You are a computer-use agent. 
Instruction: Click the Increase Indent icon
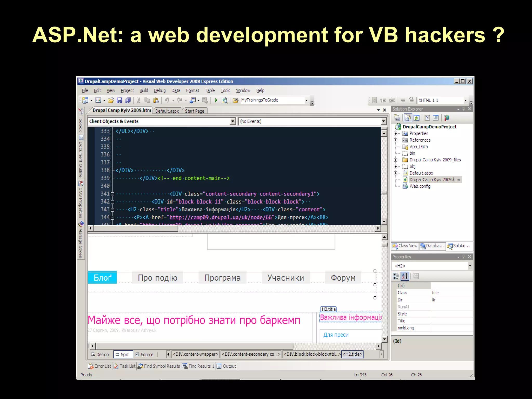click(x=392, y=100)
